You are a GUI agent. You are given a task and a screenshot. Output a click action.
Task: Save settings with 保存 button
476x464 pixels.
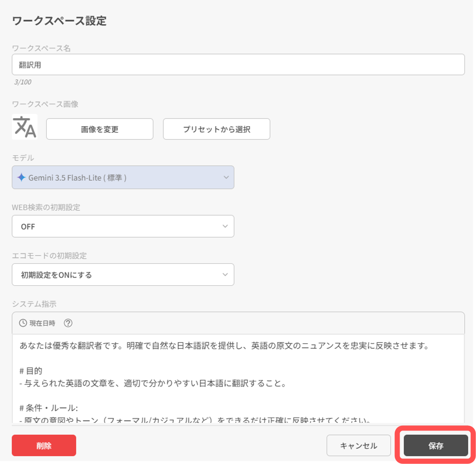(x=436, y=446)
